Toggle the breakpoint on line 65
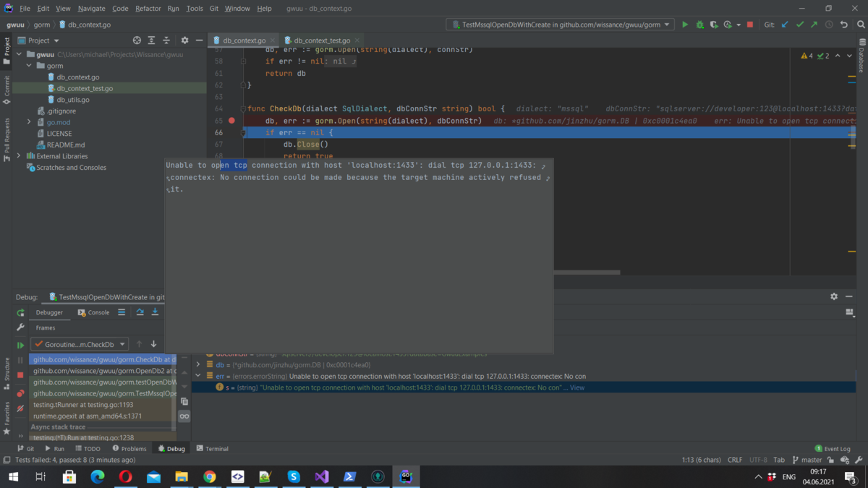Viewport: 868px width, 488px height. [231, 121]
